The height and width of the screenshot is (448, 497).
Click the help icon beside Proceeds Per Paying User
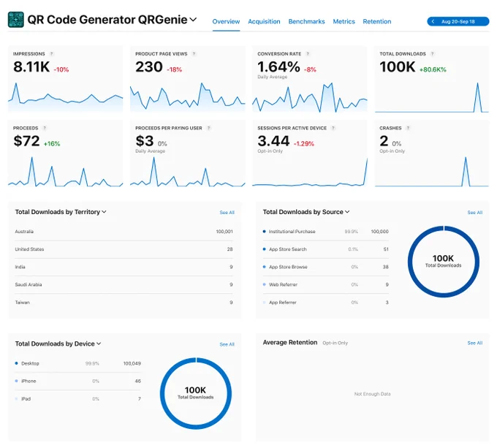point(208,128)
